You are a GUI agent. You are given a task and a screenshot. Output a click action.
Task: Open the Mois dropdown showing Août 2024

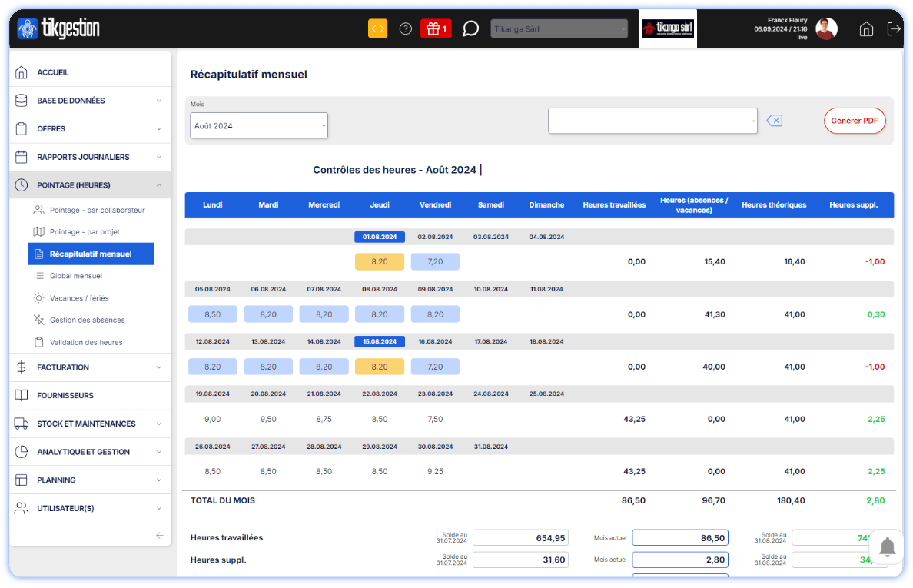point(259,126)
